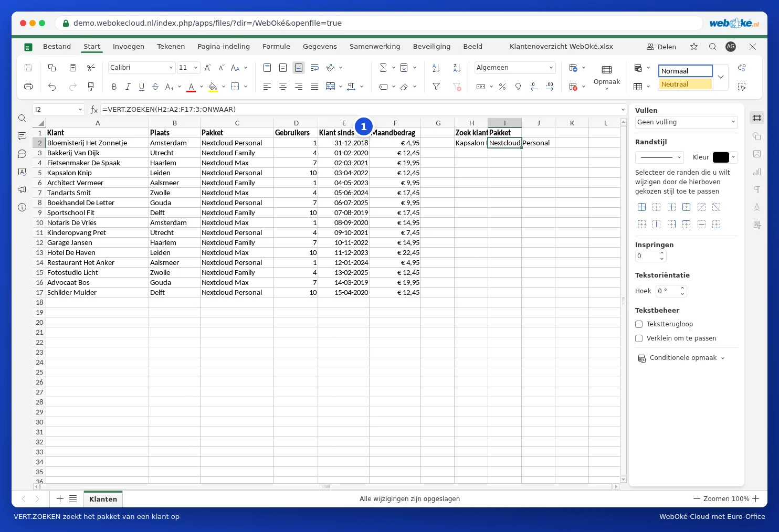Viewport: 779px width, 532px height.
Task: Insert a sum with the sigma icon
Action: 383,68
